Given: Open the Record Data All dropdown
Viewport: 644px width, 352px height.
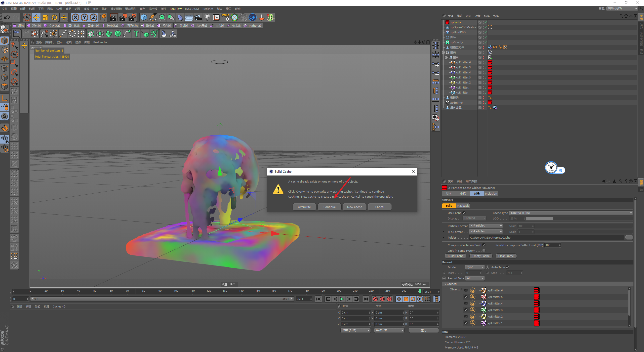Looking at the screenshot, I should tap(475, 278).
